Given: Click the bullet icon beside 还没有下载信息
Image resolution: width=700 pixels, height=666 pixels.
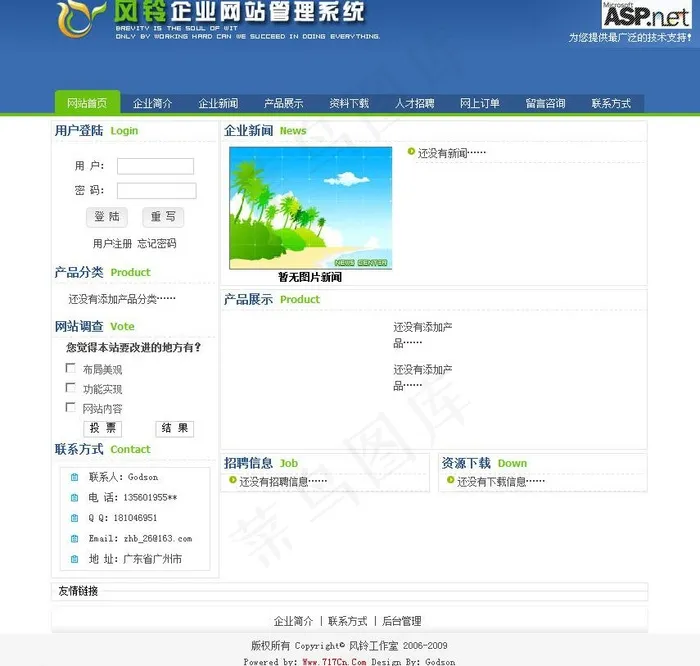Looking at the screenshot, I should click(x=449, y=481).
